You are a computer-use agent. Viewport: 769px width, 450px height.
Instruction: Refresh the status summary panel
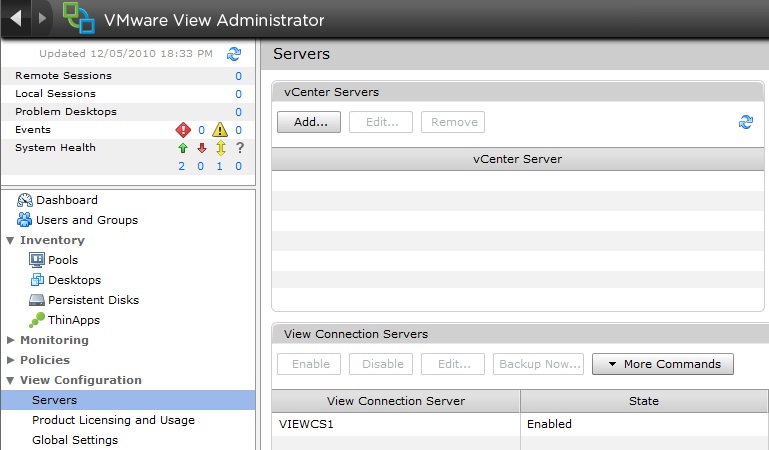234,54
